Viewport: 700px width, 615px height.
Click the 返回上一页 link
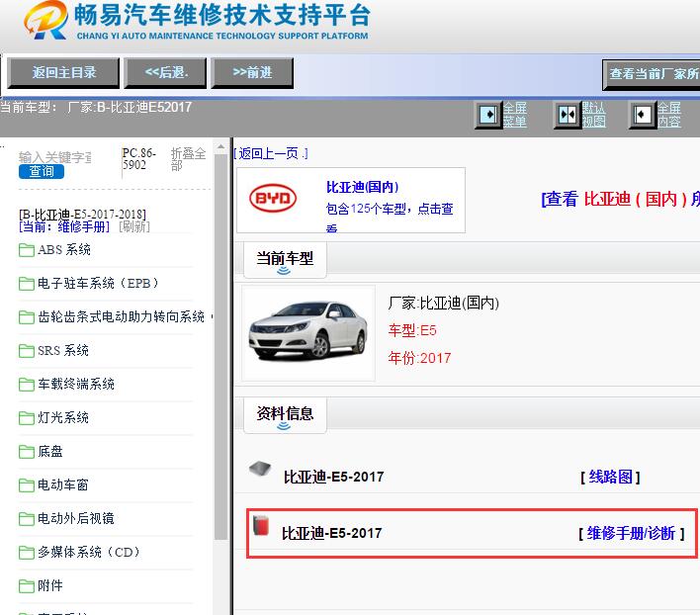coord(271,153)
